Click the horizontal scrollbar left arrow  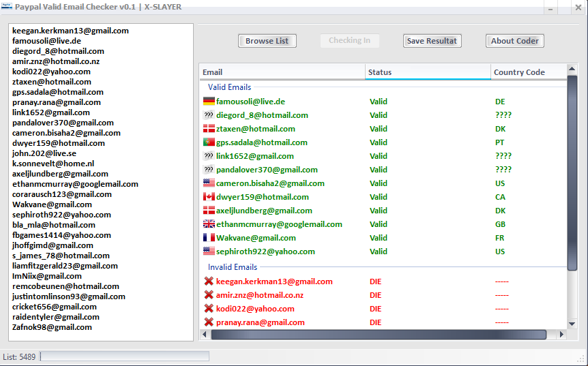coord(205,335)
